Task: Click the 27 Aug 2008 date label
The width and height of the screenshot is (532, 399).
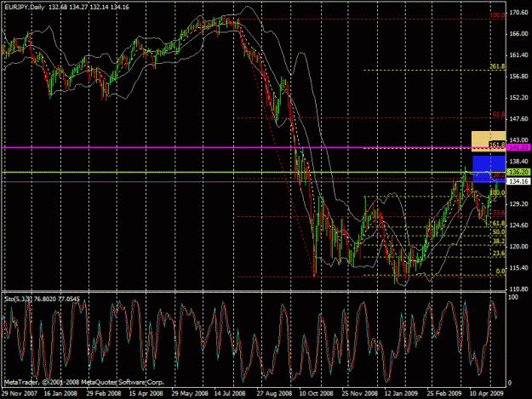Action: point(274,394)
